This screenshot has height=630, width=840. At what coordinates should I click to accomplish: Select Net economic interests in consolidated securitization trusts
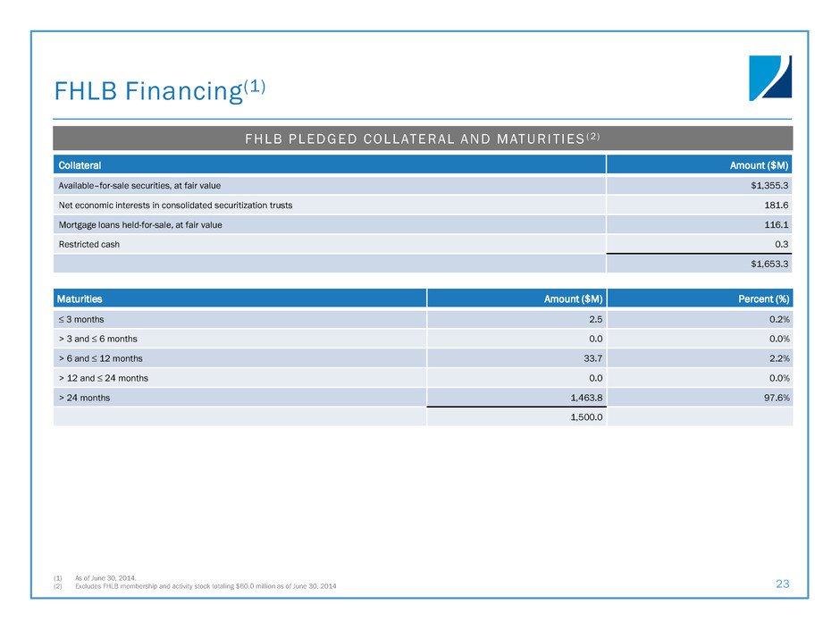(175, 205)
